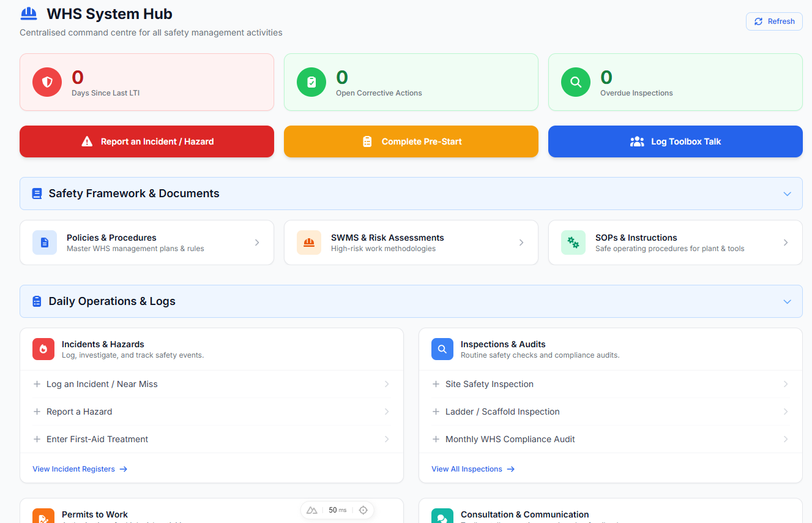Image resolution: width=812 pixels, height=523 pixels.
Task: Click the magnifier icon on Overdue Inspections card
Action: [x=575, y=82]
